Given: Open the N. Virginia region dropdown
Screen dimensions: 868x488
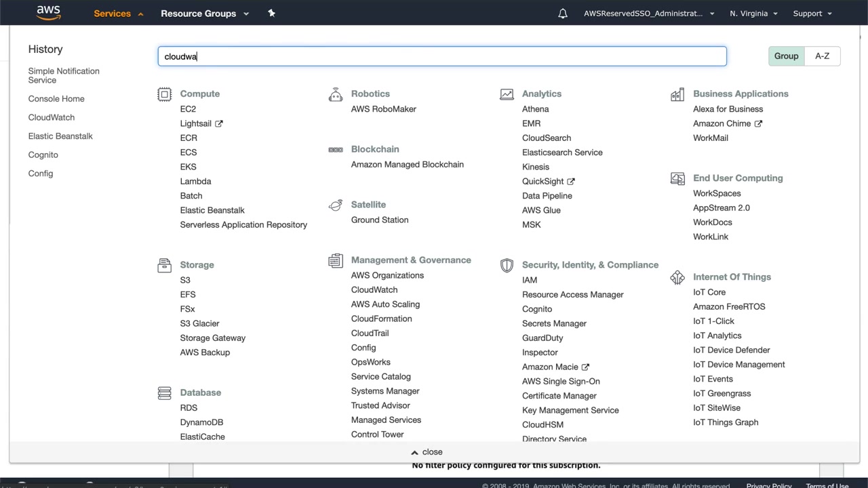Looking at the screenshot, I should (753, 14).
